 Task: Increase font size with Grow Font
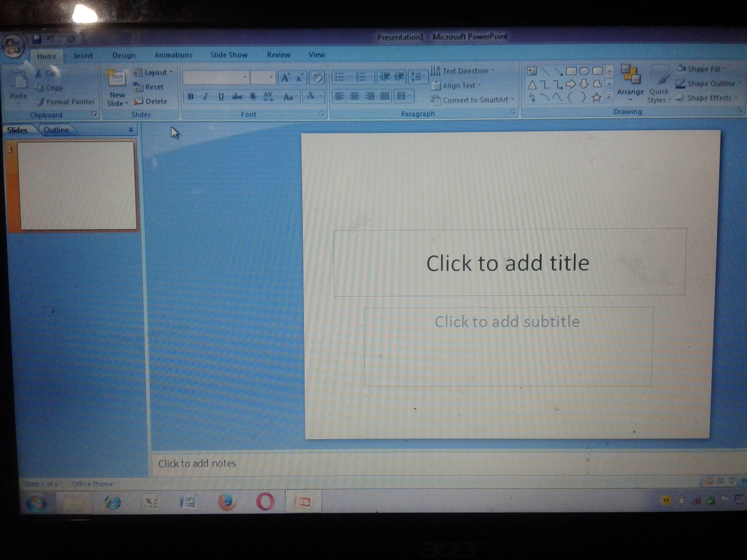tap(285, 77)
